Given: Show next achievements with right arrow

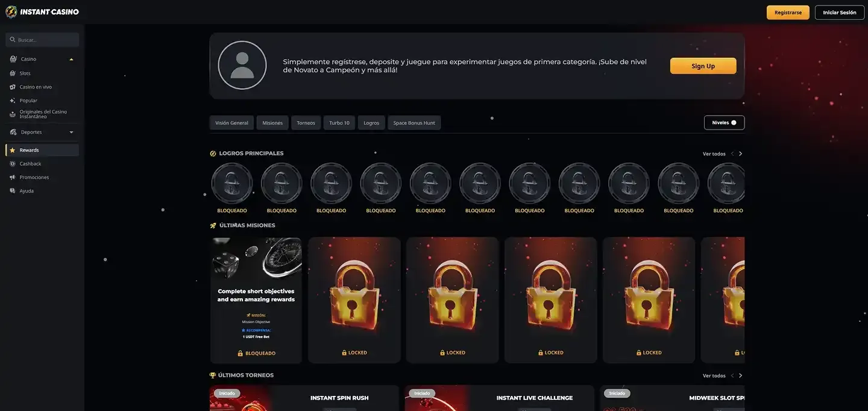Looking at the screenshot, I should (741, 154).
